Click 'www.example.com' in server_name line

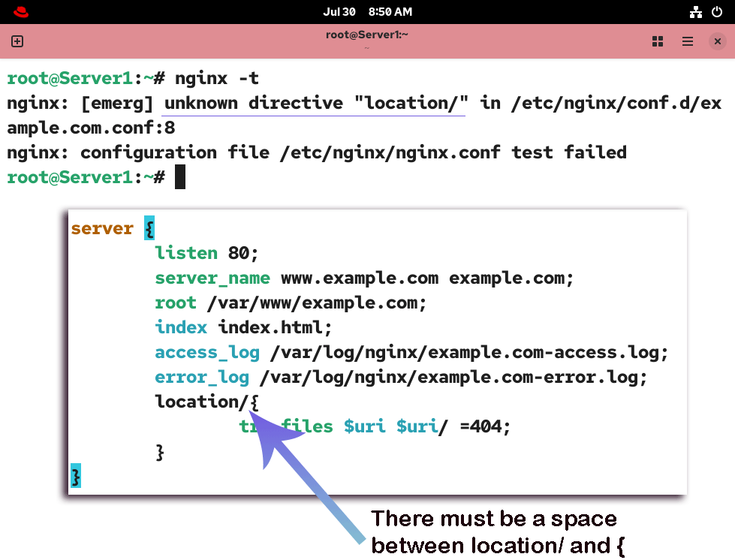360,278
